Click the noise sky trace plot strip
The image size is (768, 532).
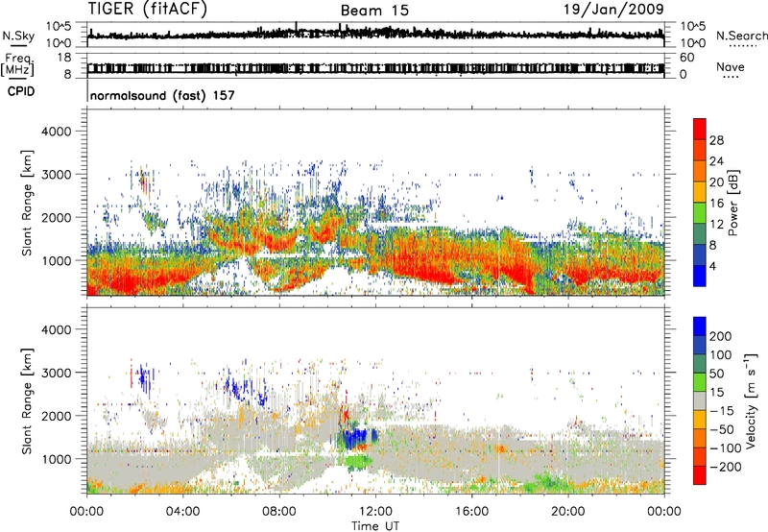(375, 35)
